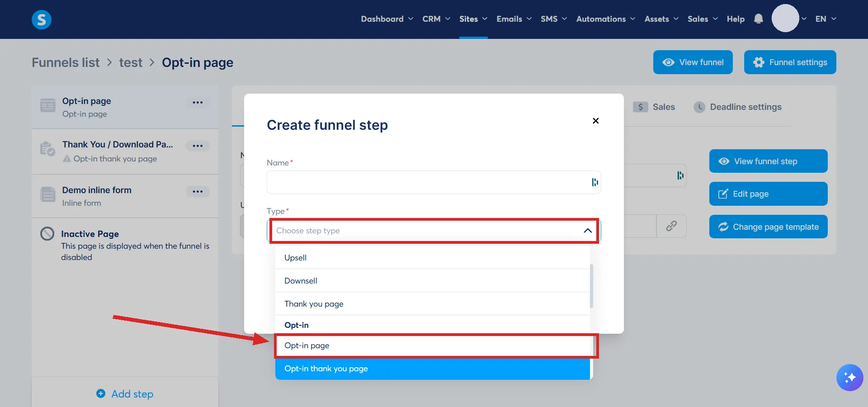Click the systeme.io S logo

click(42, 19)
